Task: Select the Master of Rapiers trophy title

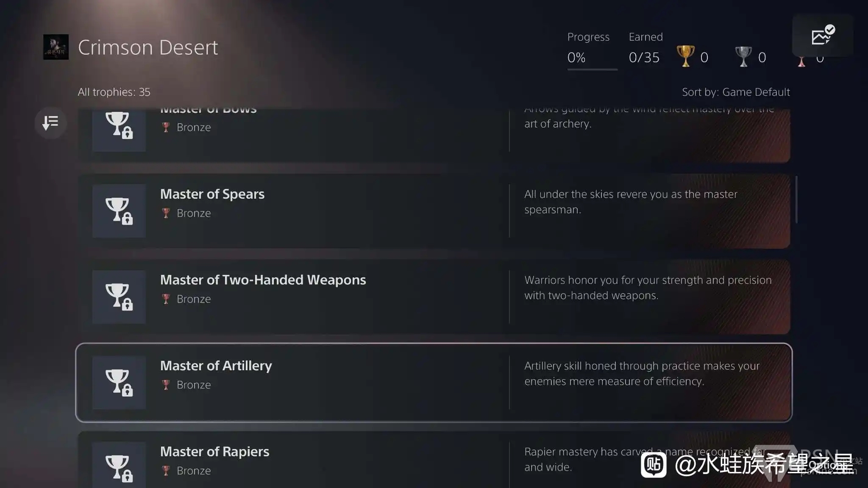Action: pyautogui.click(x=214, y=452)
